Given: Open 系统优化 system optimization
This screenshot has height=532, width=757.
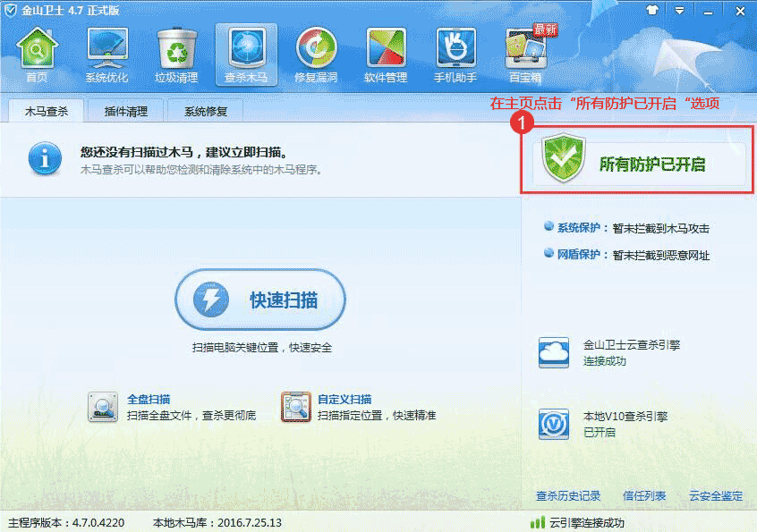Looking at the screenshot, I should (x=106, y=55).
